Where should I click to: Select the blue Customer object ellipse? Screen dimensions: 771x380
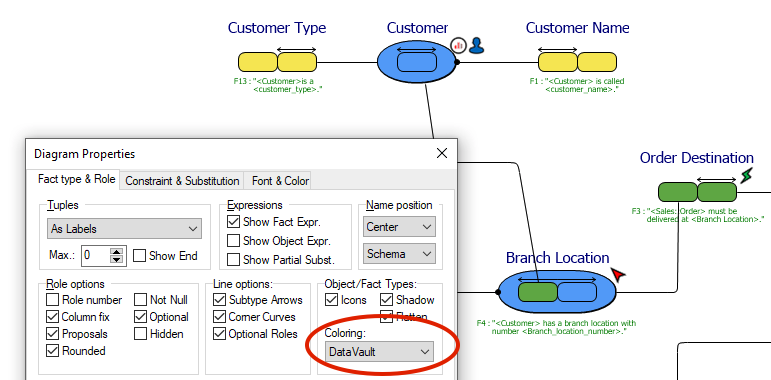417,62
